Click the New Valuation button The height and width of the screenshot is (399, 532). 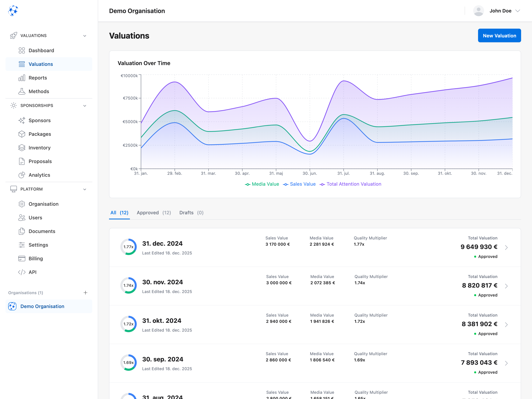click(x=499, y=35)
